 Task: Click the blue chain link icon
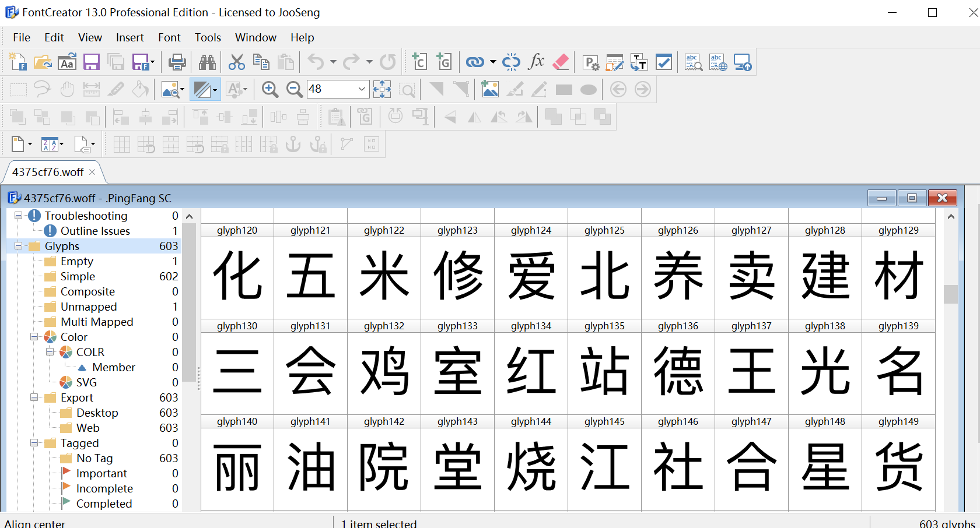click(475, 62)
